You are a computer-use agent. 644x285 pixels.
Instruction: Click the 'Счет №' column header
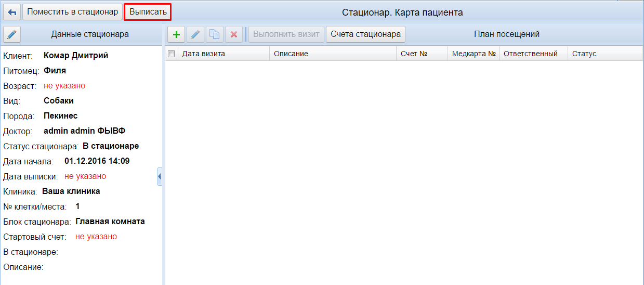[414, 54]
